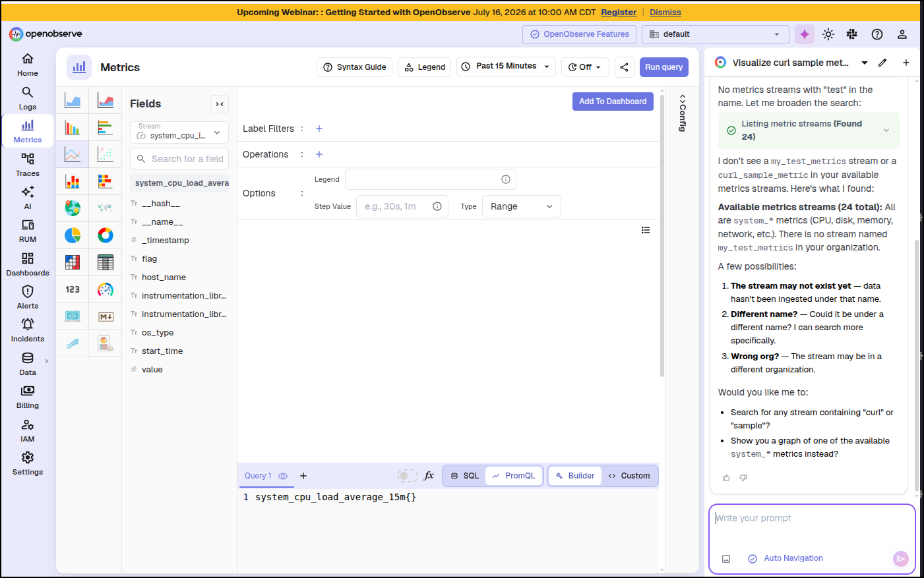The image size is (924, 578).
Task: Open Alerts in the sidebar
Action: pos(28,297)
